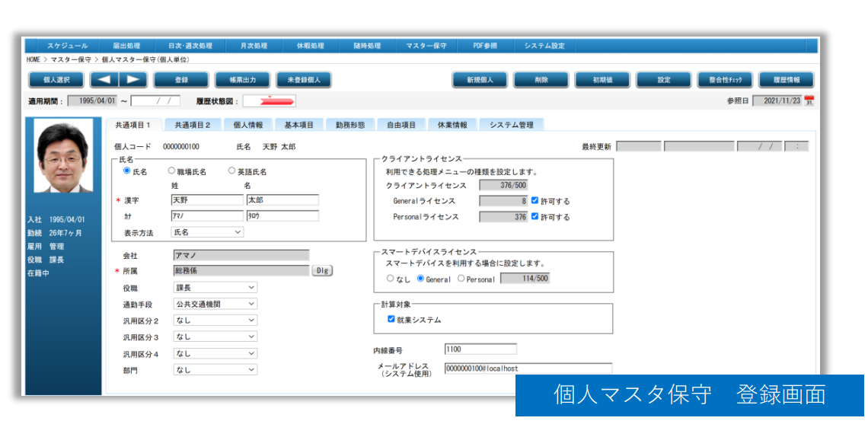Click the 内線番号 input field
This screenshot has width=868, height=421.
point(480,349)
